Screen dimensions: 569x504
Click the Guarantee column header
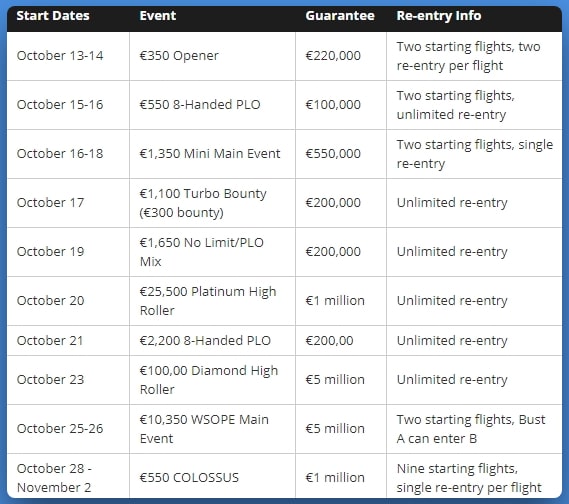[340, 16]
